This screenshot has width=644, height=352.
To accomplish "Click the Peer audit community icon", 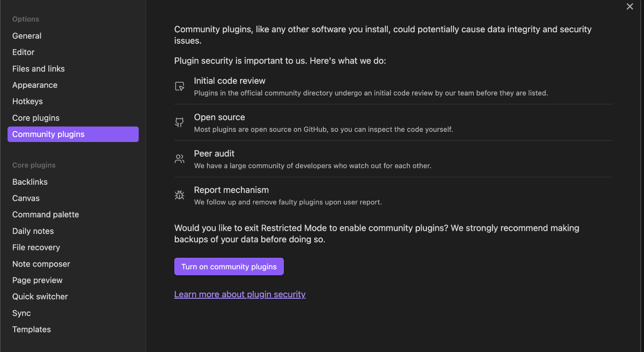I will [179, 159].
